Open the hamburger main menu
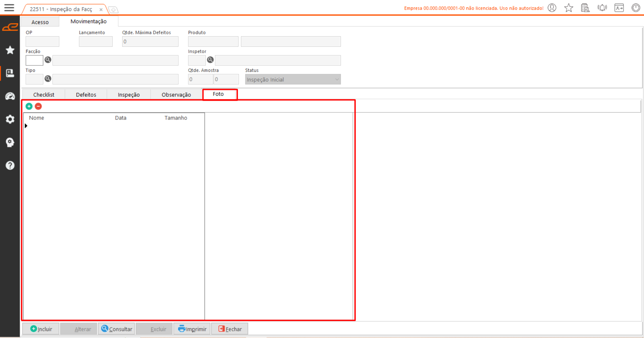Viewport: 644px width, 338px height. [9, 8]
